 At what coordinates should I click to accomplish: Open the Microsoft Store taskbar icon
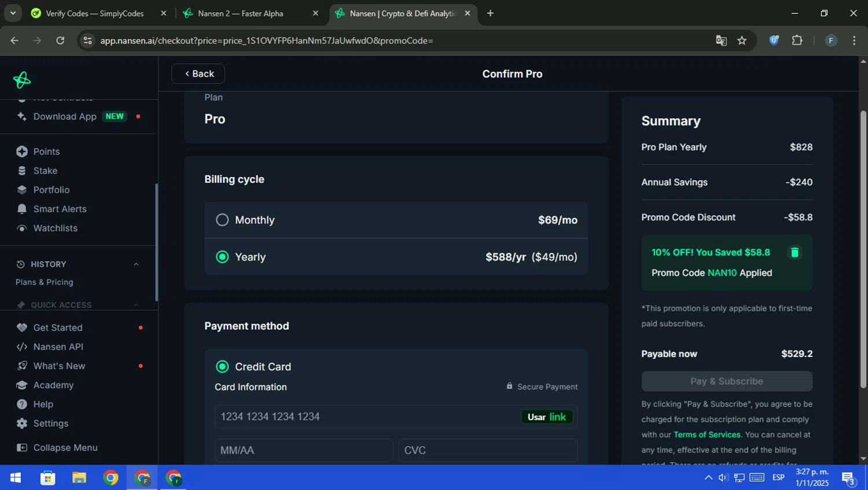point(47,478)
